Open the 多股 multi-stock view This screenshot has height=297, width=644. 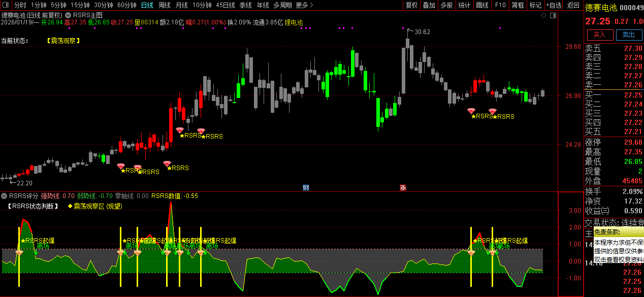click(x=446, y=5)
